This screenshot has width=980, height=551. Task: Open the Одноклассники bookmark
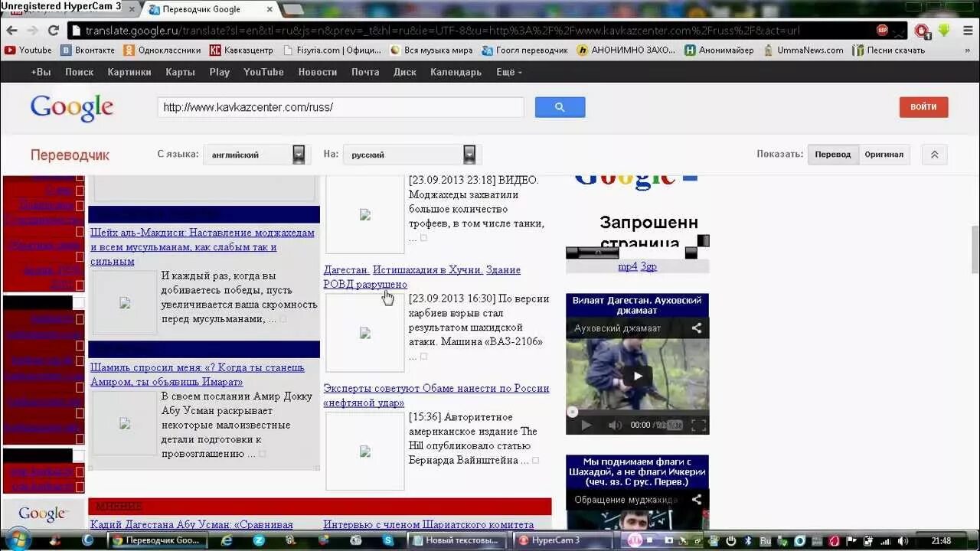point(162,51)
